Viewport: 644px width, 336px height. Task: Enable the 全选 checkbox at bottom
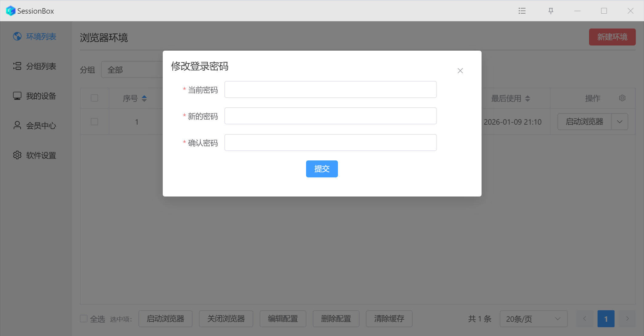(83, 319)
